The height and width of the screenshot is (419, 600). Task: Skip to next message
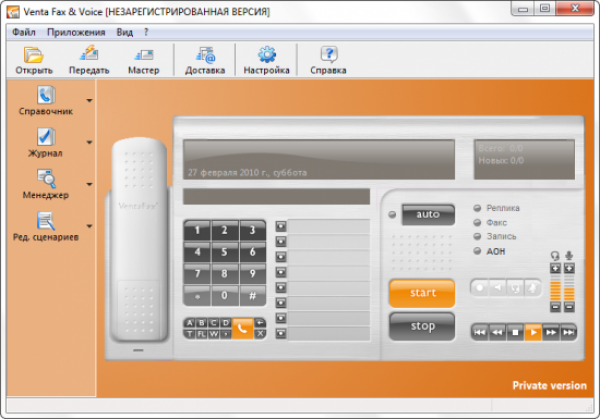click(569, 332)
